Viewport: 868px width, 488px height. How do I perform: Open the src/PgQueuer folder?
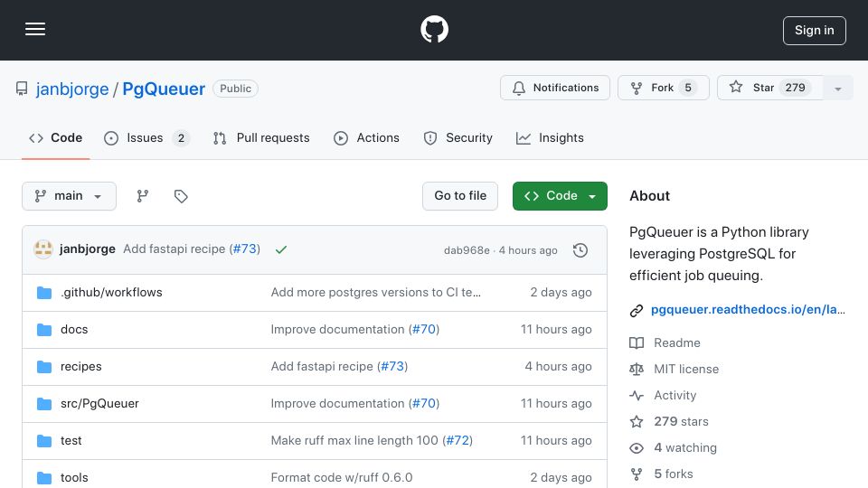(99, 403)
